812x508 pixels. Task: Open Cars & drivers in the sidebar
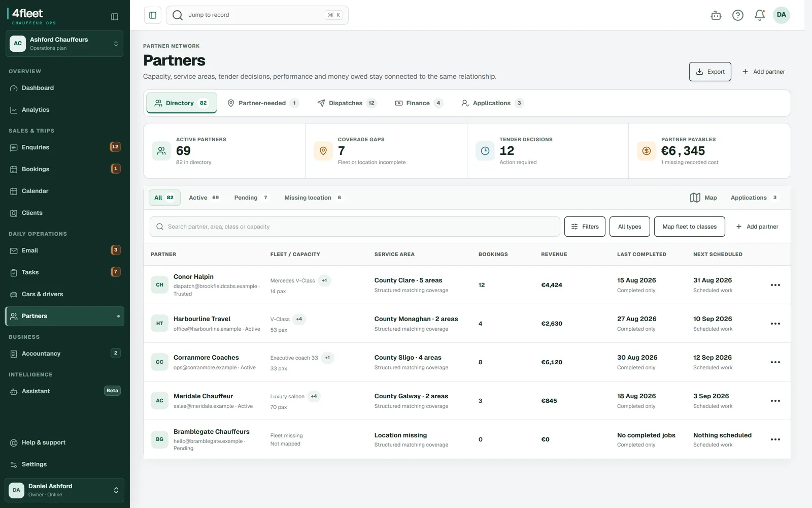tap(64, 294)
